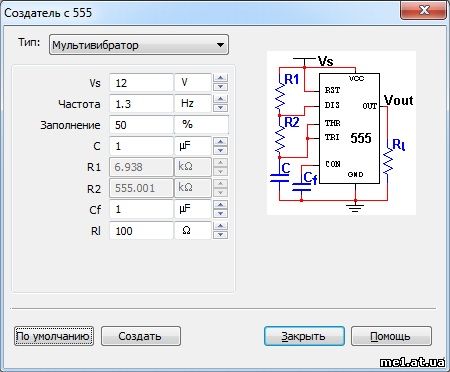The height and width of the screenshot is (372, 450).
Task: Click the Создать button
Action: tap(141, 336)
